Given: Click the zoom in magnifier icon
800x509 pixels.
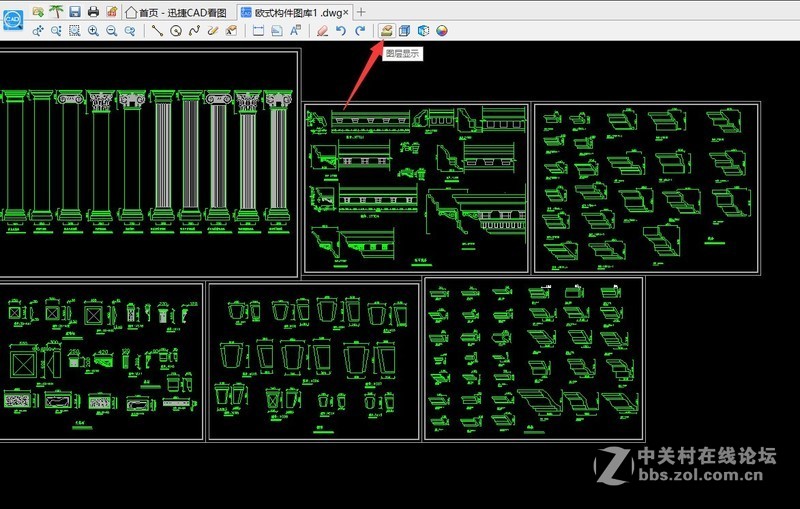Looking at the screenshot, I should 93,31.
